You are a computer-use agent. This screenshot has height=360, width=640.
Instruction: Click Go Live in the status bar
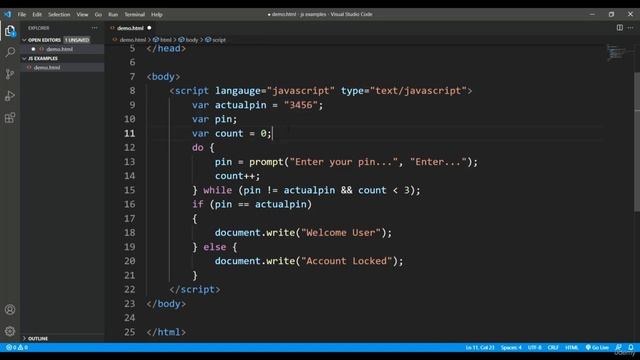(597, 347)
